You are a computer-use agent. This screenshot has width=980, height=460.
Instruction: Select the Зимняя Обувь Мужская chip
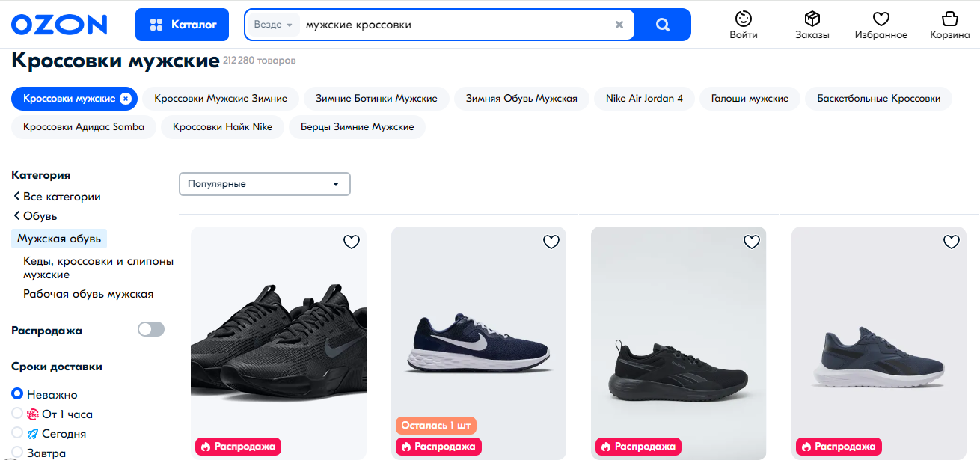click(521, 99)
